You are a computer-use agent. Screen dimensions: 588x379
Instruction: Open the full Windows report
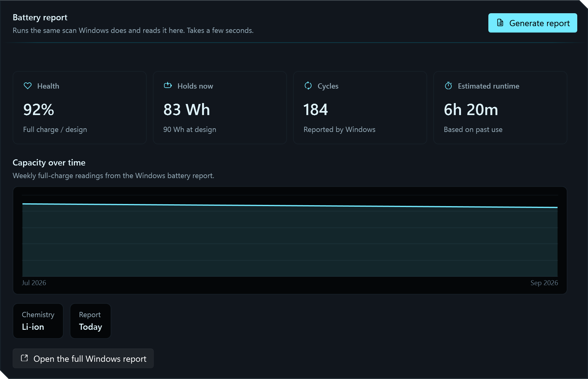click(83, 358)
